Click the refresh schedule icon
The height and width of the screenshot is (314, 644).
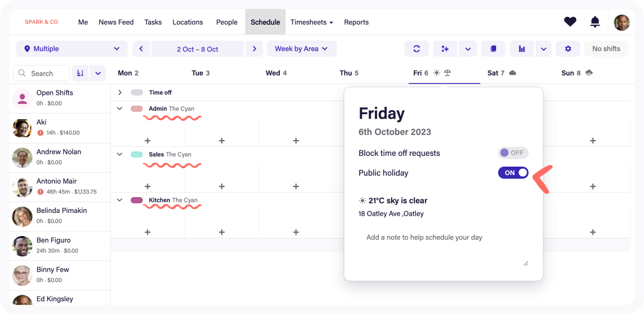(x=417, y=49)
